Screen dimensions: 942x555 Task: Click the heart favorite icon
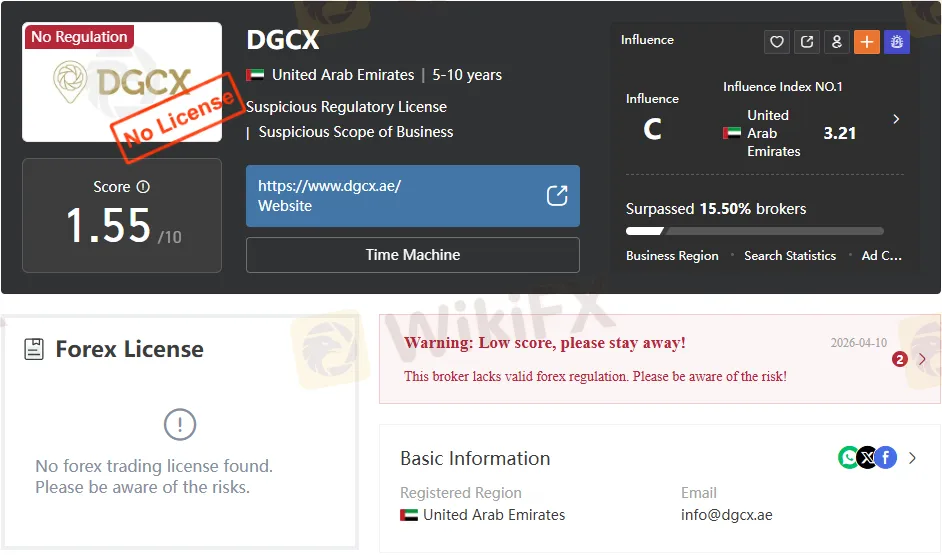(x=777, y=42)
